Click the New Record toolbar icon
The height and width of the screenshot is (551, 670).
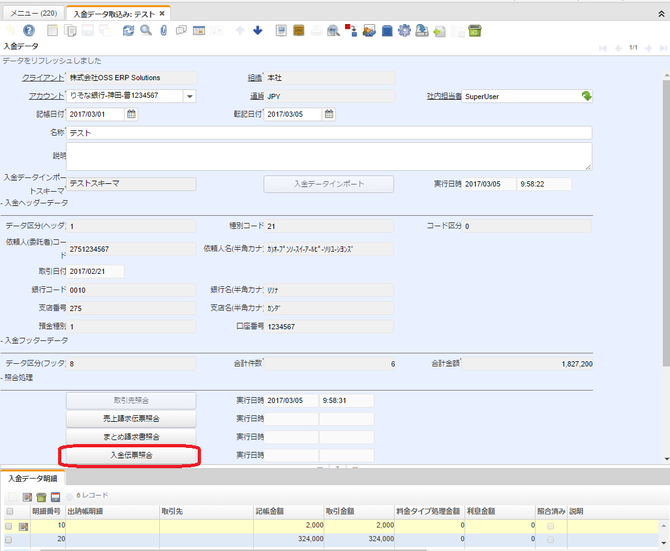[x=53, y=30]
